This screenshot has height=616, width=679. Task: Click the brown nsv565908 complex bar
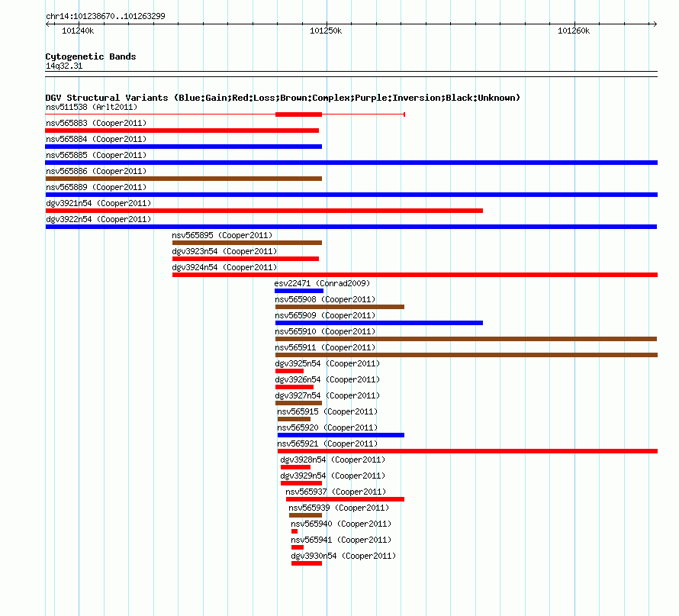coord(340,307)
